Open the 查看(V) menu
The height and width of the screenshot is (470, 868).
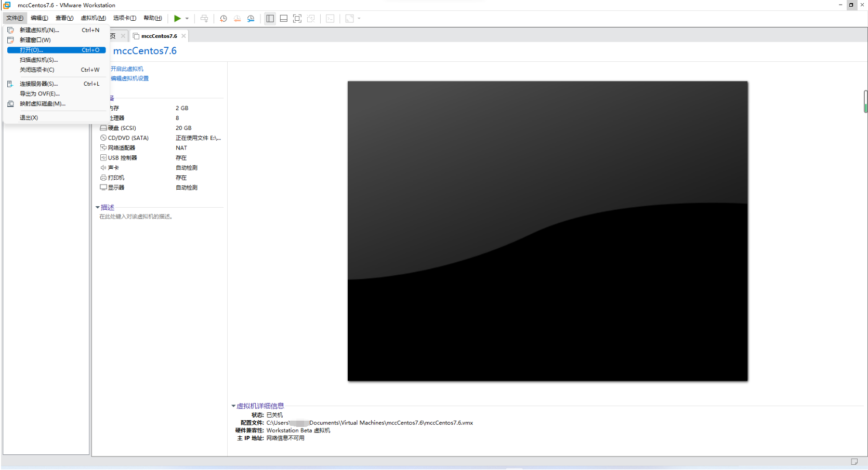[x=64, y=18]
